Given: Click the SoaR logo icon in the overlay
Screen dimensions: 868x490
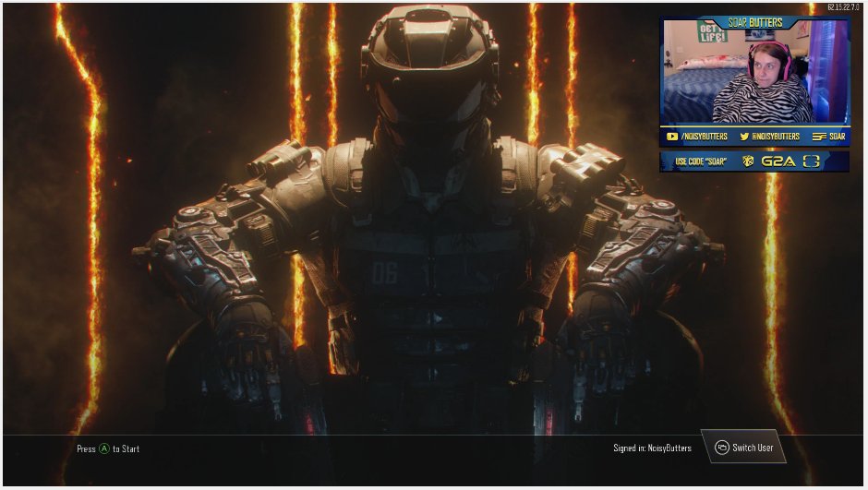Looking at the screenshot, I should (x=819, y=137).
